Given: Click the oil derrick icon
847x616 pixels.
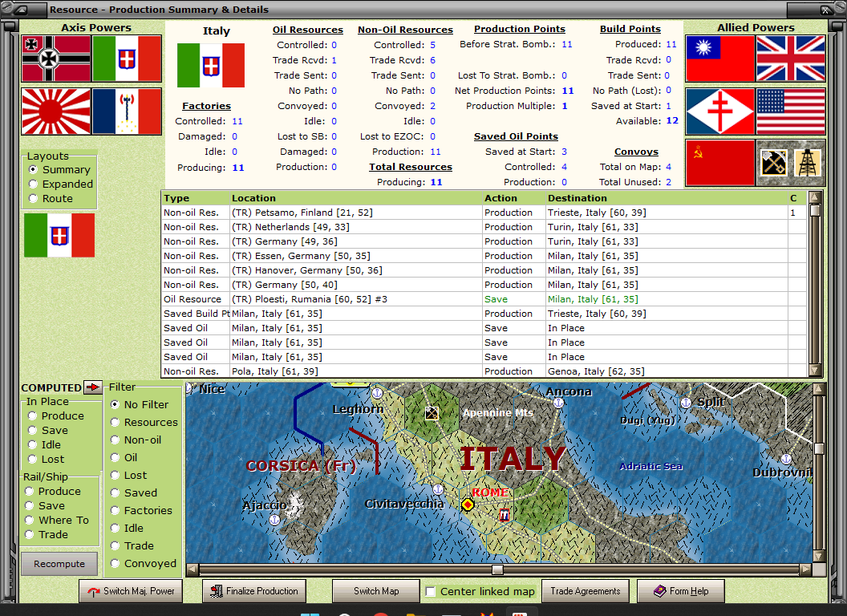Looking at the screenshot, I should (x=808, y=163).
